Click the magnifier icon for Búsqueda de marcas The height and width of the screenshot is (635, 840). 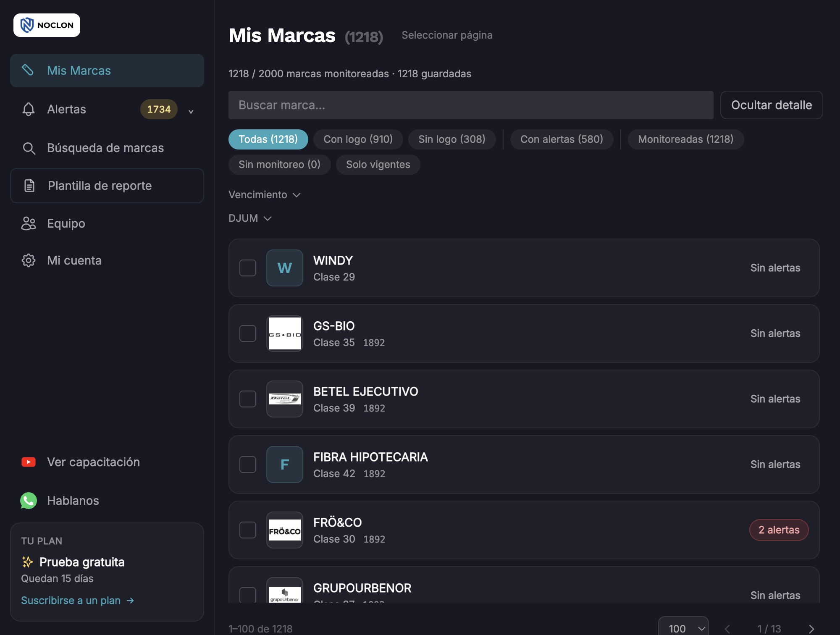[29, 148]
